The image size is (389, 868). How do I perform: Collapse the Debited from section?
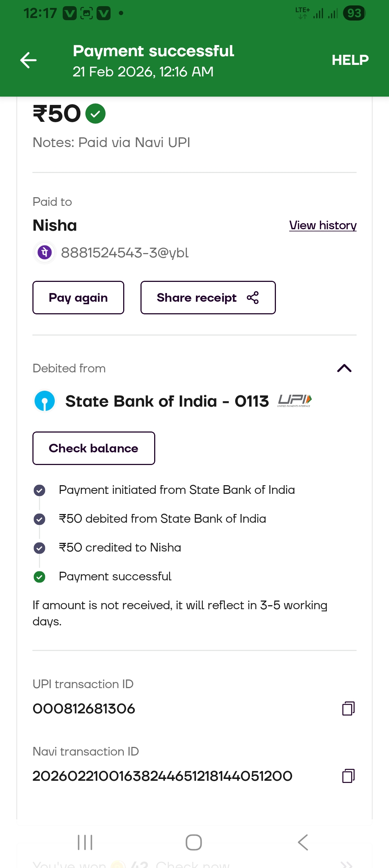(344, 368)
